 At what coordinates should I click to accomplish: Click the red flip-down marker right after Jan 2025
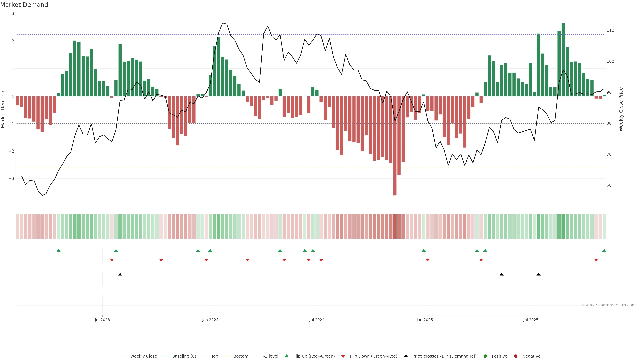(x=428, y=260)
